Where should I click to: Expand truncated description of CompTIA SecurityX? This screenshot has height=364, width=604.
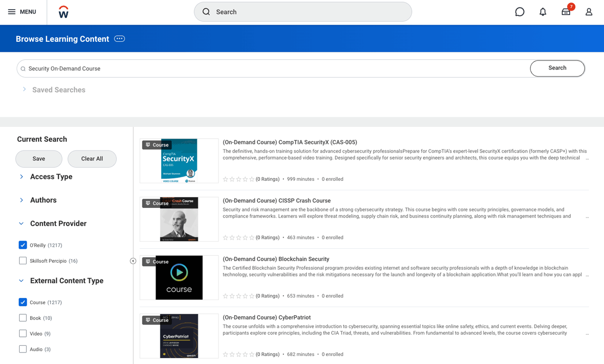point(587,159)
